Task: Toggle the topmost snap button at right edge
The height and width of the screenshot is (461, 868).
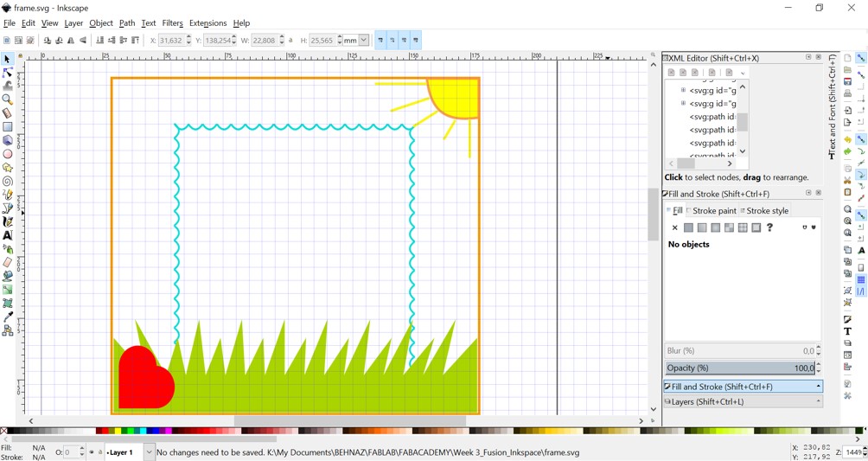Action: [x=861, y=58]
